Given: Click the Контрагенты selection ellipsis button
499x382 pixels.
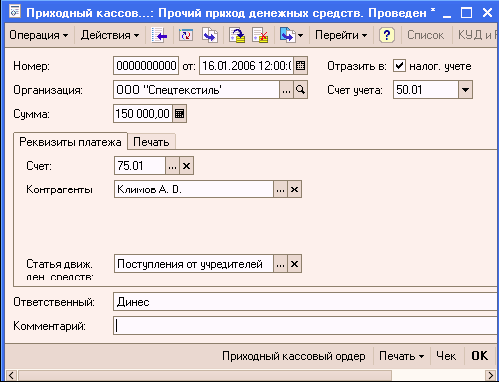Looking at the screenshot, I should (x=280, y=189).
